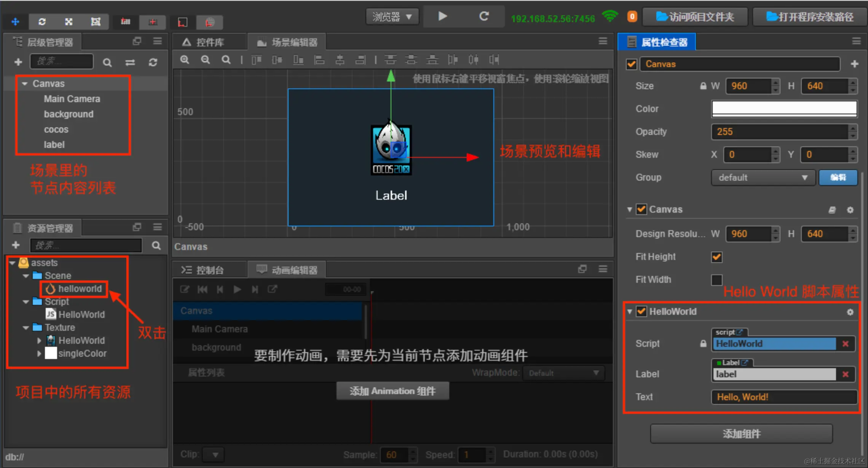This screenshot has width=868, height=468.
Task: Open the WrapMode dropdown
Action: pos(563,373)
